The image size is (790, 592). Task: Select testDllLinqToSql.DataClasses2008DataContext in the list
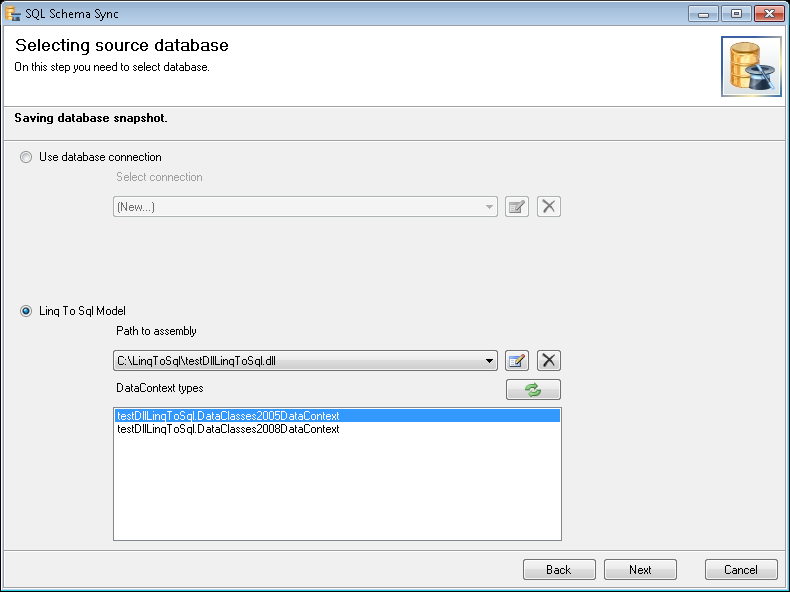point(337,429)
